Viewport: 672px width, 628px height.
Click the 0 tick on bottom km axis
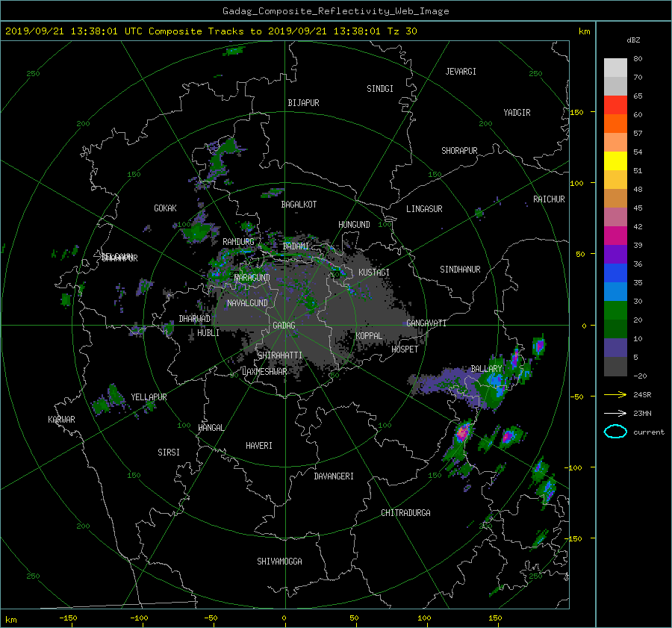[284, 618]
